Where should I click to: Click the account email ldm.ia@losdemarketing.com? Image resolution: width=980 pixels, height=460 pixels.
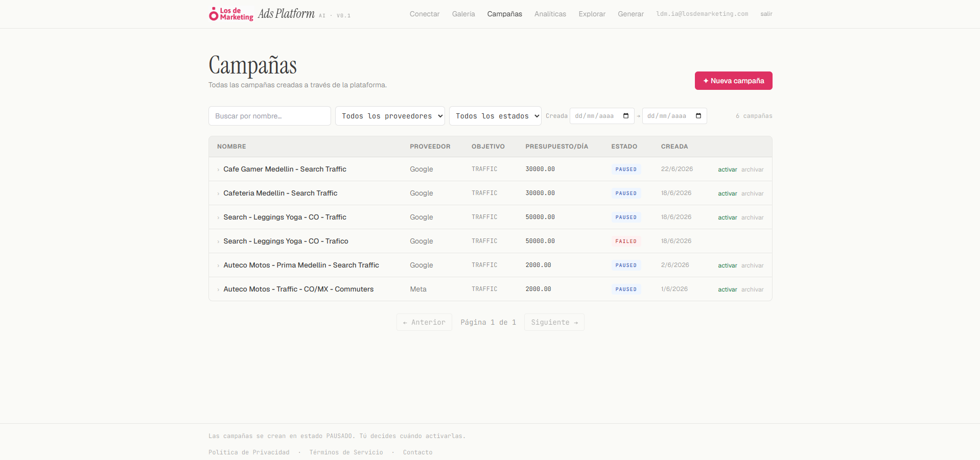point(702,14)
